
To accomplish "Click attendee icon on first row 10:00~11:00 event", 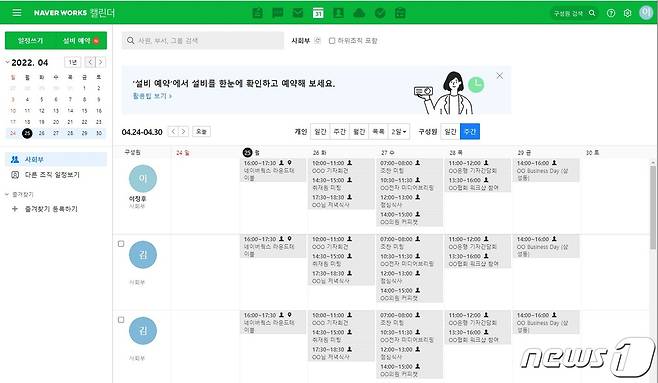I will 350,163.
